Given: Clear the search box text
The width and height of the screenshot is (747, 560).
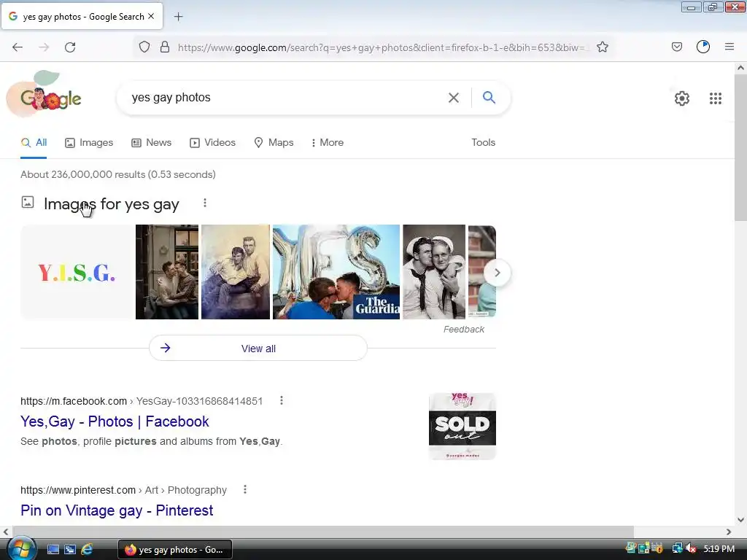Looking at the screenshot, I should coord(454,98).
